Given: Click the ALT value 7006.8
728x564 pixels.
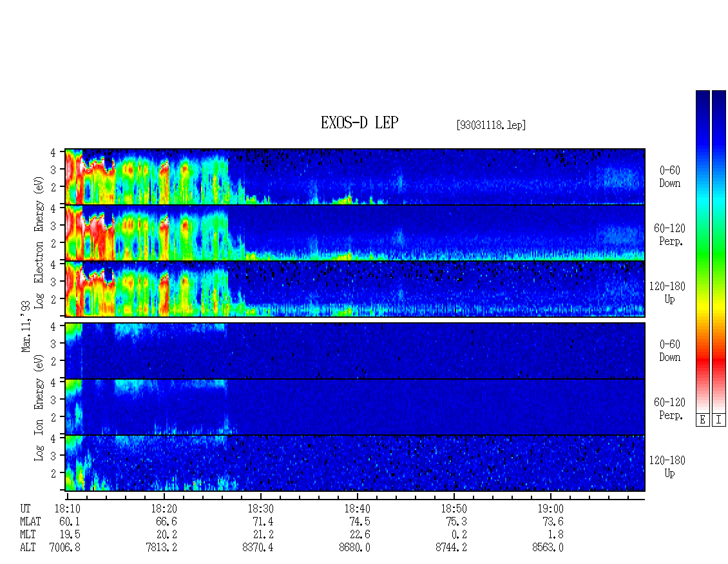Looking at the screenshot, I should coord(64,548).
